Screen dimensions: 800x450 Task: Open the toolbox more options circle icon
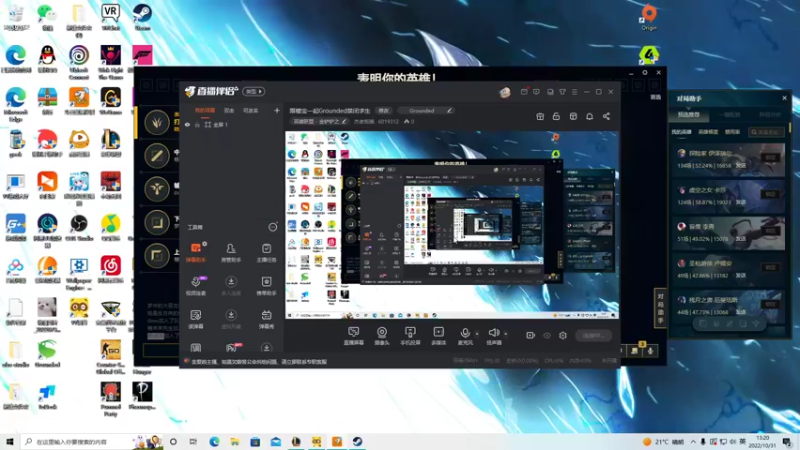pos(273,227)
